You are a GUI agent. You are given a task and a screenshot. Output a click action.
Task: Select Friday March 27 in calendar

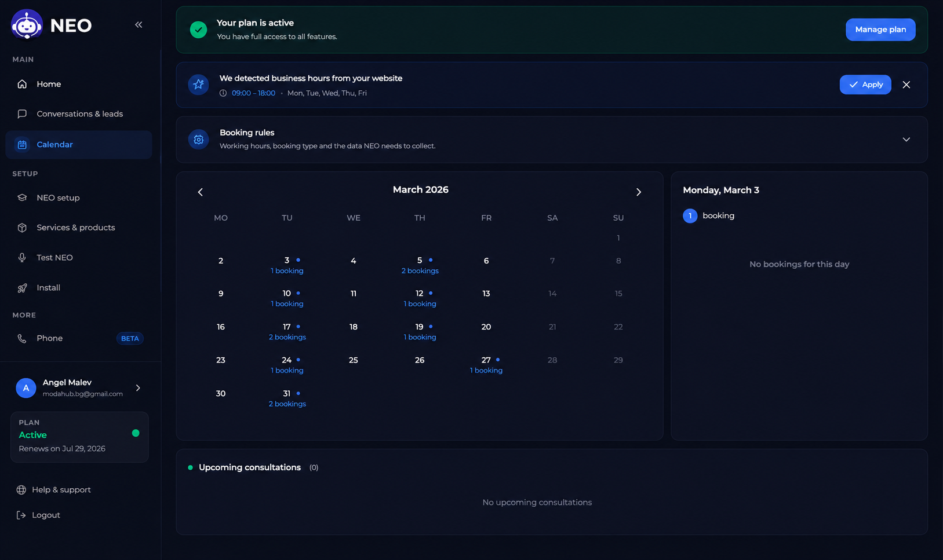486,365
